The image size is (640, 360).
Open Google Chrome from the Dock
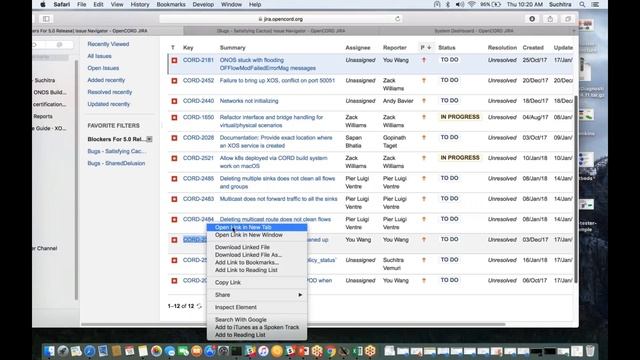pos(331,351)
